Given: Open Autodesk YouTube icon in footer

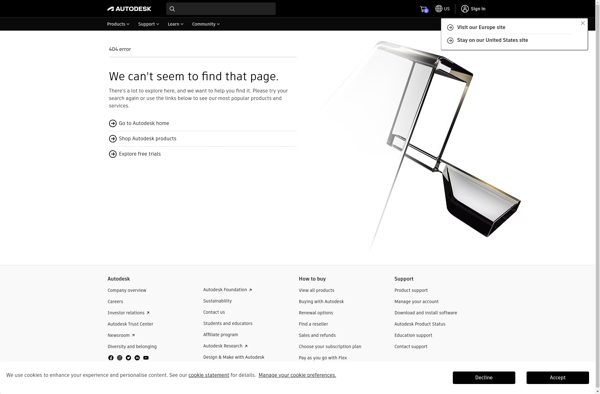Looking at the screenshot, I should coord(146,358).
